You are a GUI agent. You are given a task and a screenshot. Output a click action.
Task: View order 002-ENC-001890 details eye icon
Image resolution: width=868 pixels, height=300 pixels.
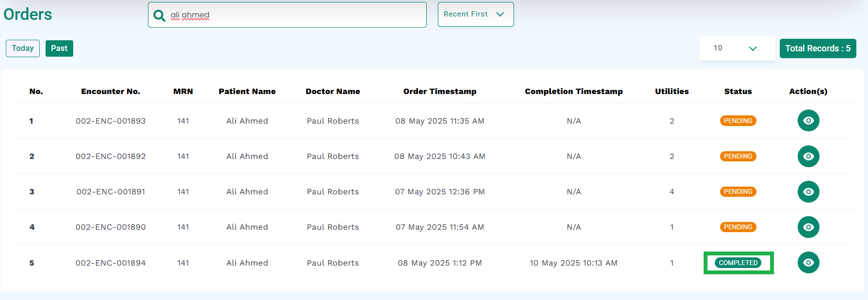coord(808,227)
